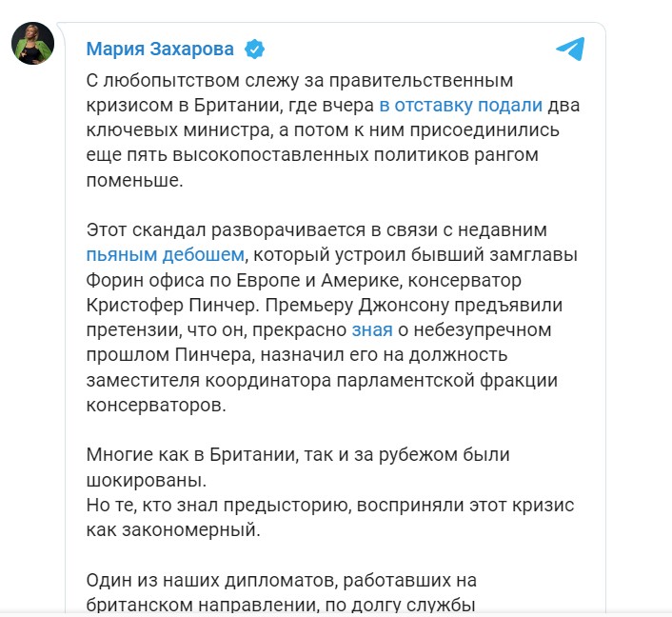Click the line "Но те, кто знал предысторию"

[324, 505]
